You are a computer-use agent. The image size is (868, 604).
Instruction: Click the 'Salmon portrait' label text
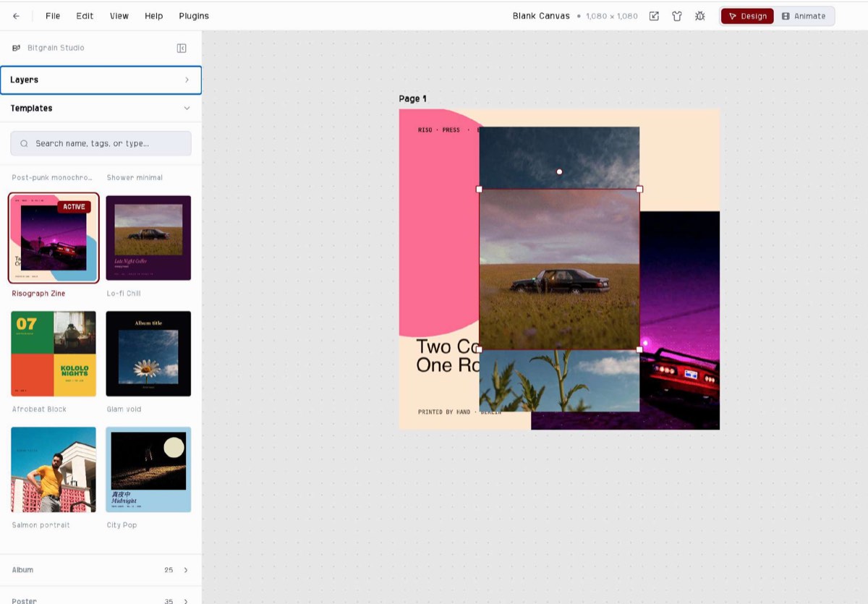point(41,525)
